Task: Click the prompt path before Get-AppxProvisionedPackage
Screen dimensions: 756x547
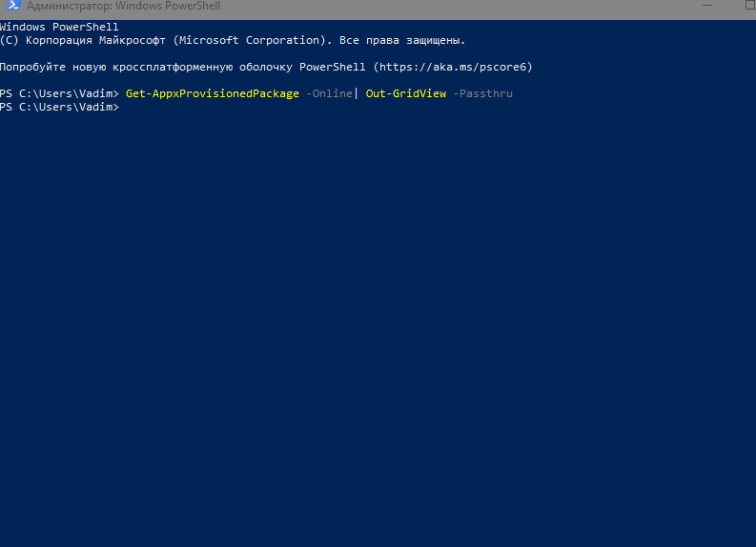Action: 59,93
